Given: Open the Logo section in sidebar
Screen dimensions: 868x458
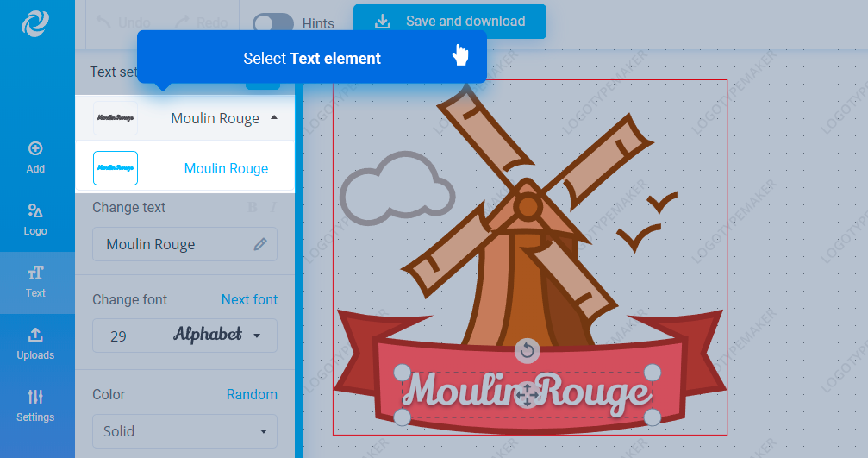Looking at the screenshot, I should pyautogui.click(x=35, y=220).
